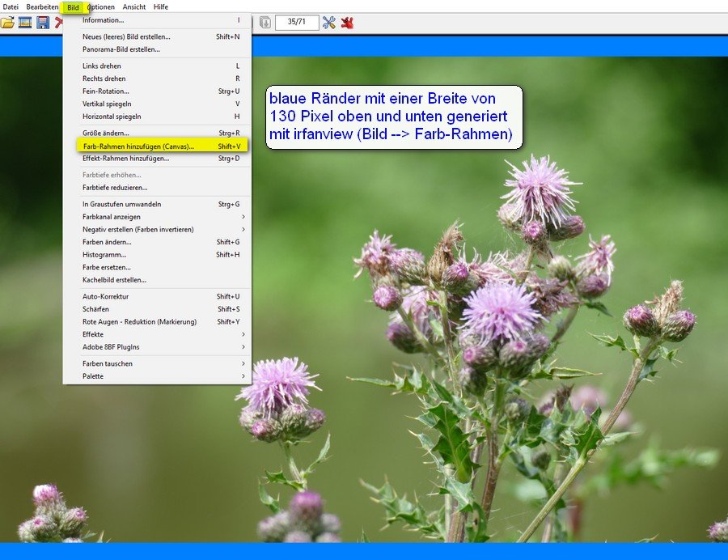The height and width of the screenshot is (560, 728).
Task: Open the Datei menu
Action: [11, 6]
